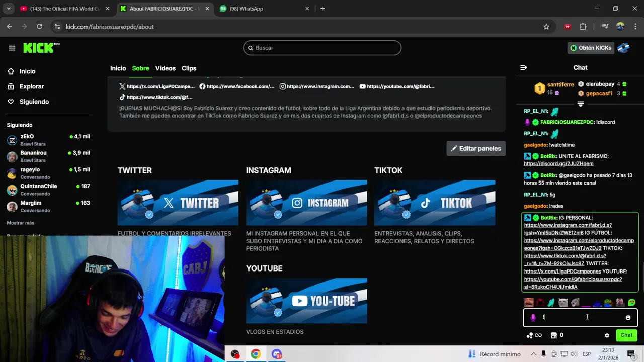Click the emoji picker in chat input
The height and width of the screenshot is (362, 644).
point(628,318)
